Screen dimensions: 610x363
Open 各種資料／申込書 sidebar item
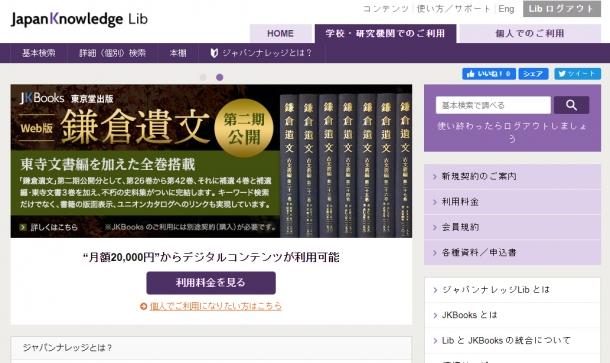click(512, 253)
